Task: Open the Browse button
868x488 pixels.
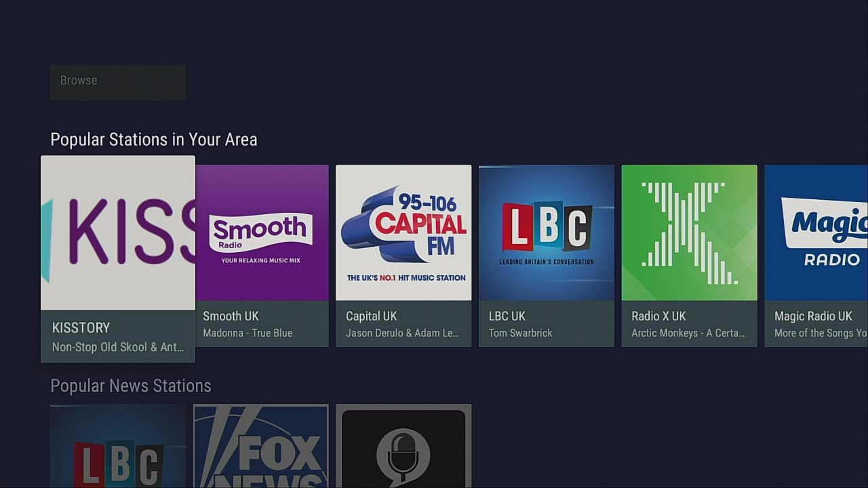Action: coord(118,82)
